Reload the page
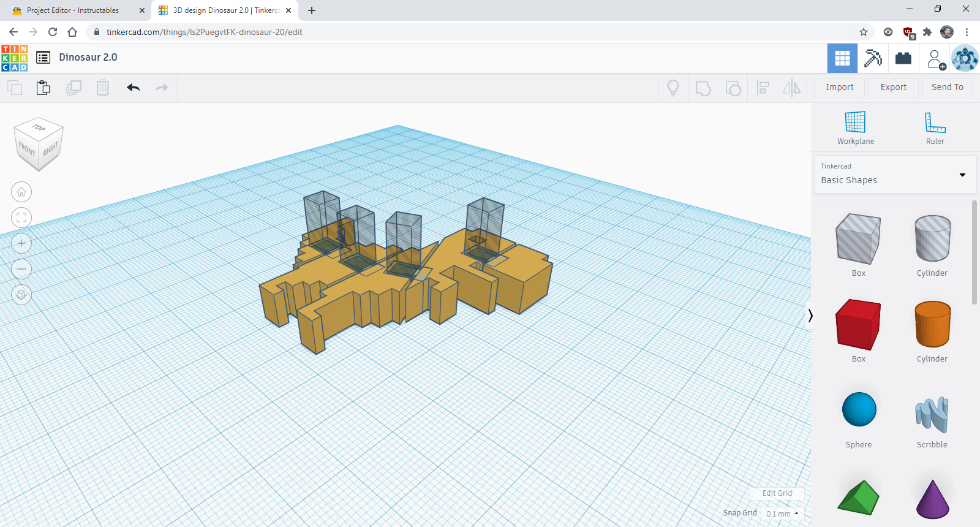980x527 pixels. click(53, 32)
